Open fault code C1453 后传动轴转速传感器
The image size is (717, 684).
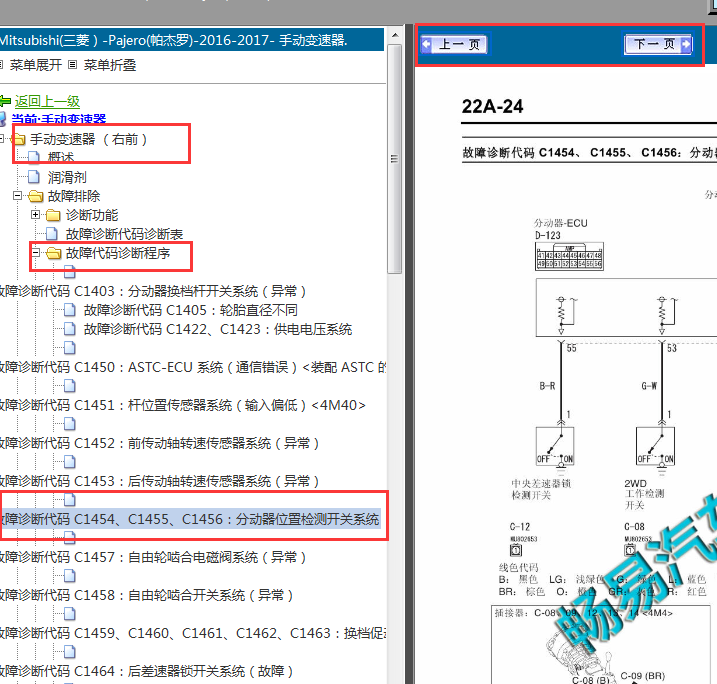tap(159, 481)
